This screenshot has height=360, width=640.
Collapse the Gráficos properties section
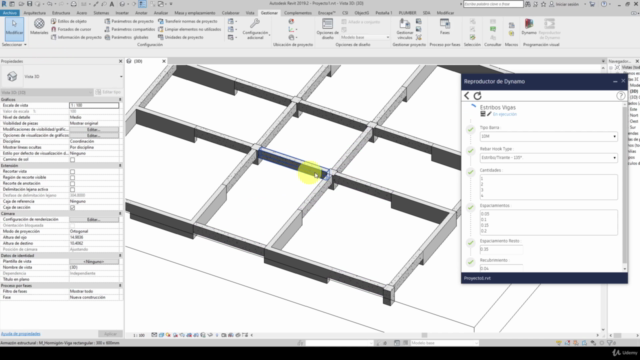[120, 100]
